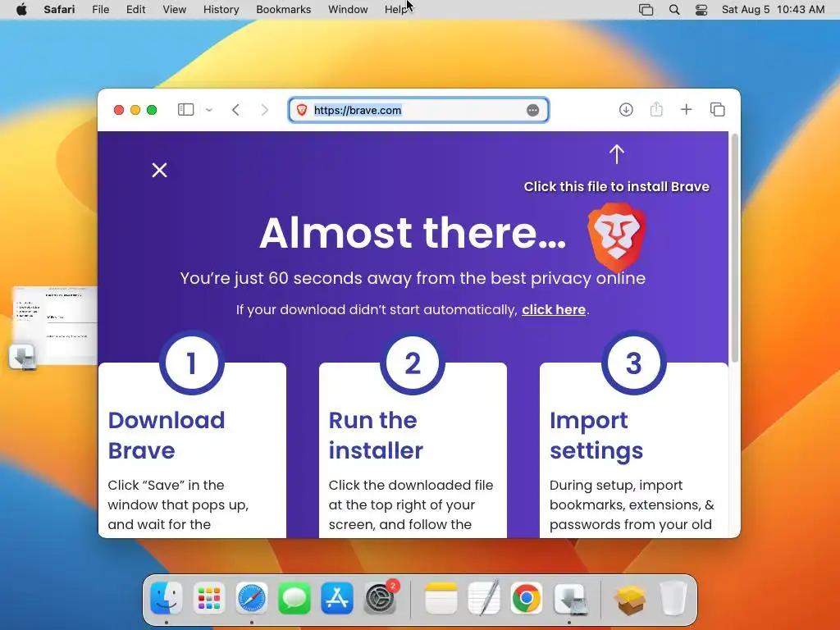This screenshot has height=630, width=840.
Task: Click the Stage Manager window thumbnail on left
Action: (x=55, y=325)
